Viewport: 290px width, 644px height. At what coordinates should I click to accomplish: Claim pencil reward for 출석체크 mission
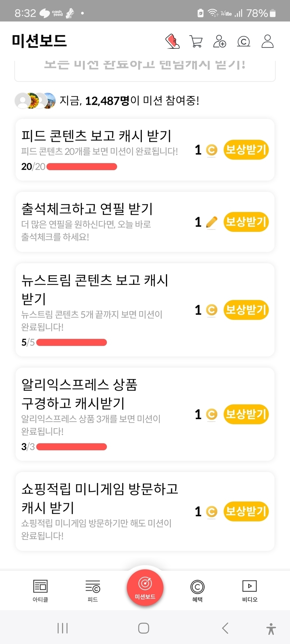[246, 222]
